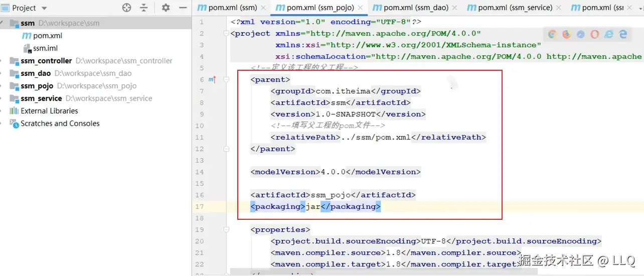The image size is (644, 276).
Task: Hide the Project tool window
Action: (183, 8)
